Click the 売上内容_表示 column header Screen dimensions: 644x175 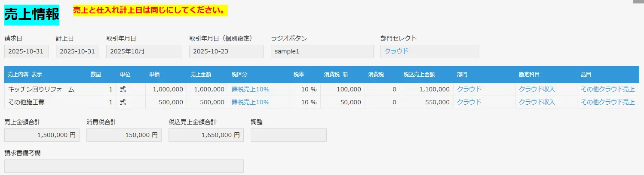(x=25, y=75)
